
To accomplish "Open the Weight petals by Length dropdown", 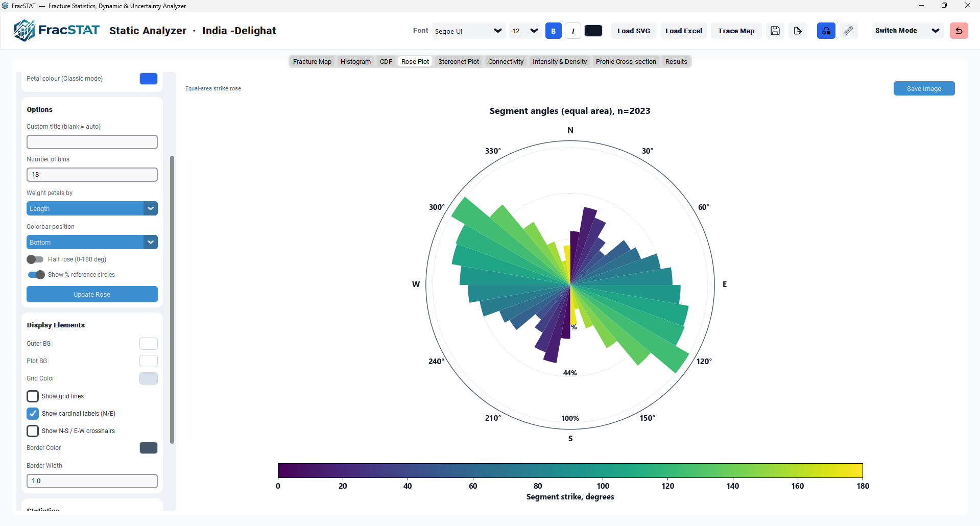I will [x=92, y=208].
